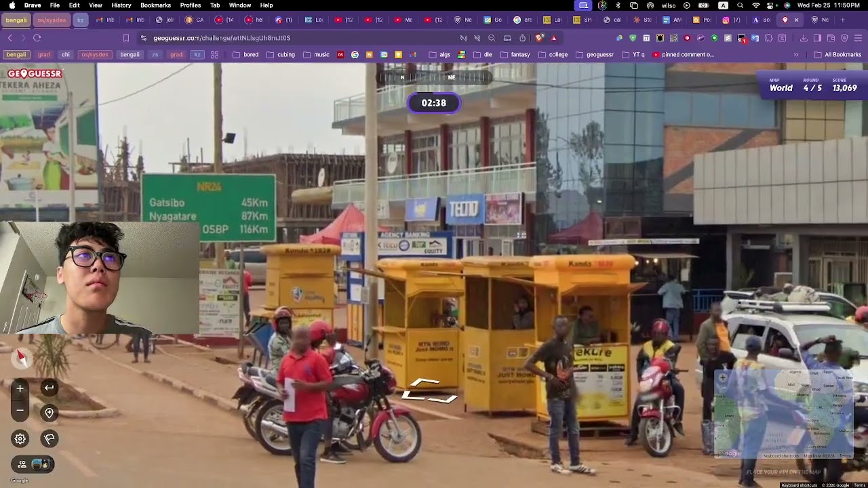Set a checkpoint with the pin icon
This screenshot has height=488, width=868.
(49, 413)
